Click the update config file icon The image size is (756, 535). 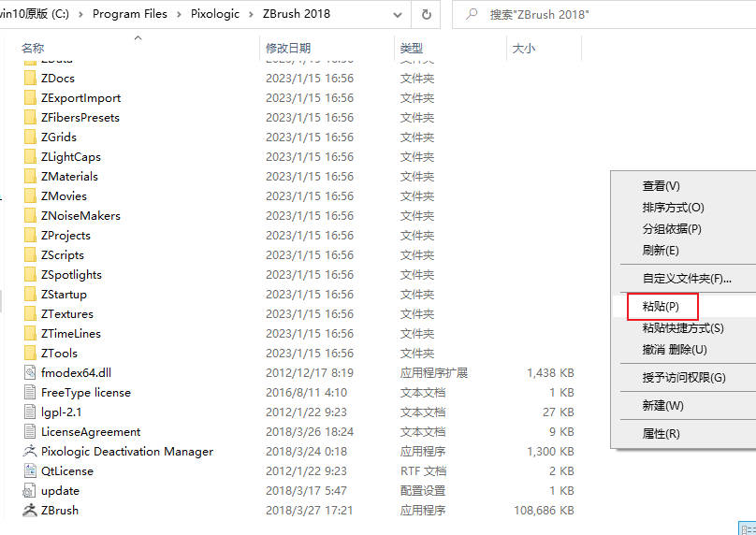tap(30, 491)
